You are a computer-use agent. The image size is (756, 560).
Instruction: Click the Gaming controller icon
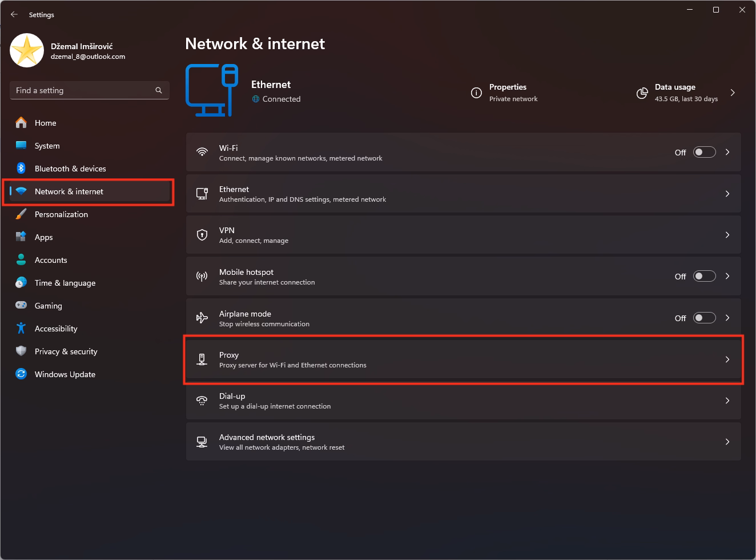pos(21,305)
